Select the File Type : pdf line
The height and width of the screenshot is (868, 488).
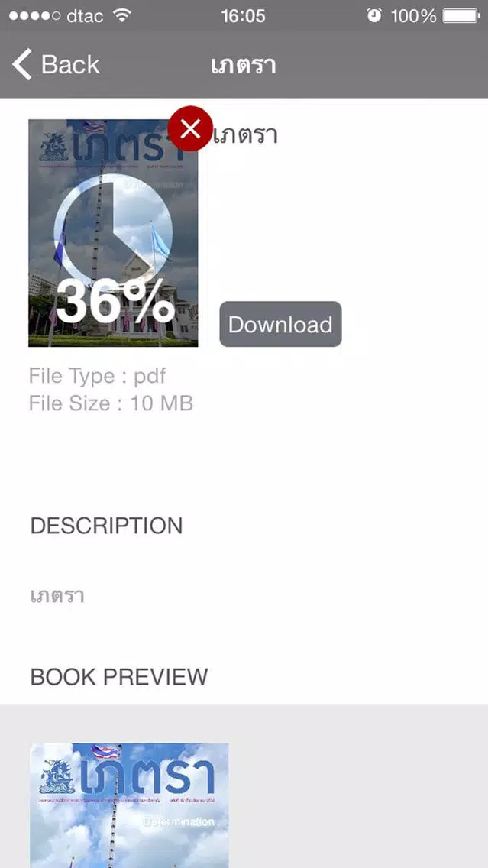pyautogui.click(x=98, y=377)
